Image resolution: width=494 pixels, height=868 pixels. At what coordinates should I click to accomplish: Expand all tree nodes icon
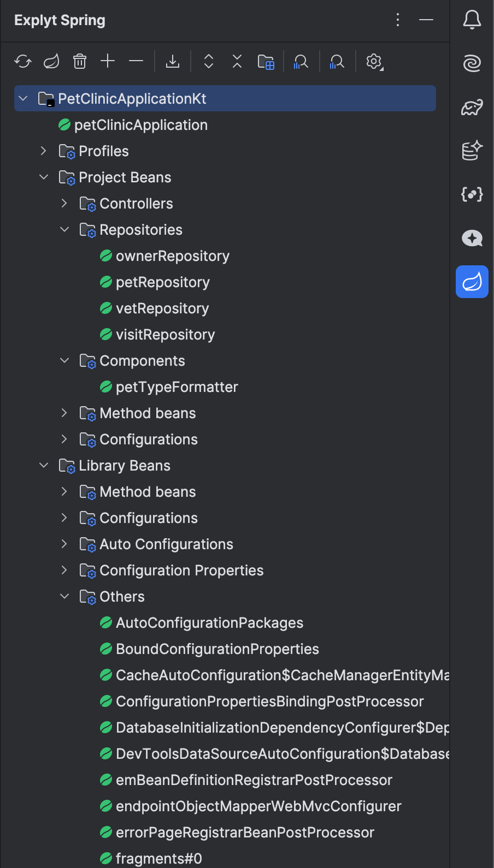coord(209,61)
